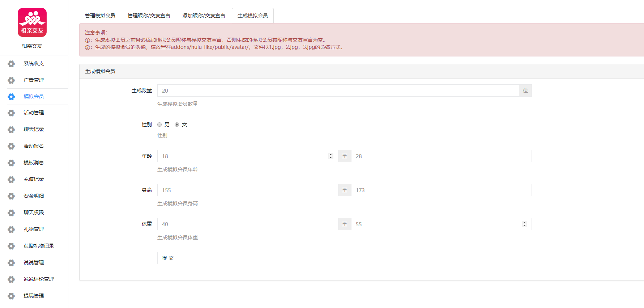This screenshot has width=644, height=308.
Task: Open 模拟会员 sidebar entry
Action: (x=34, y=96)
